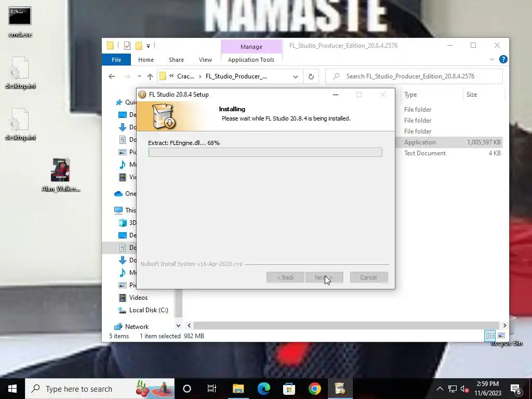Click horizontal scrollbar right arrow
The height and width of the screenshot is (399, 532).
click(504, 325)
